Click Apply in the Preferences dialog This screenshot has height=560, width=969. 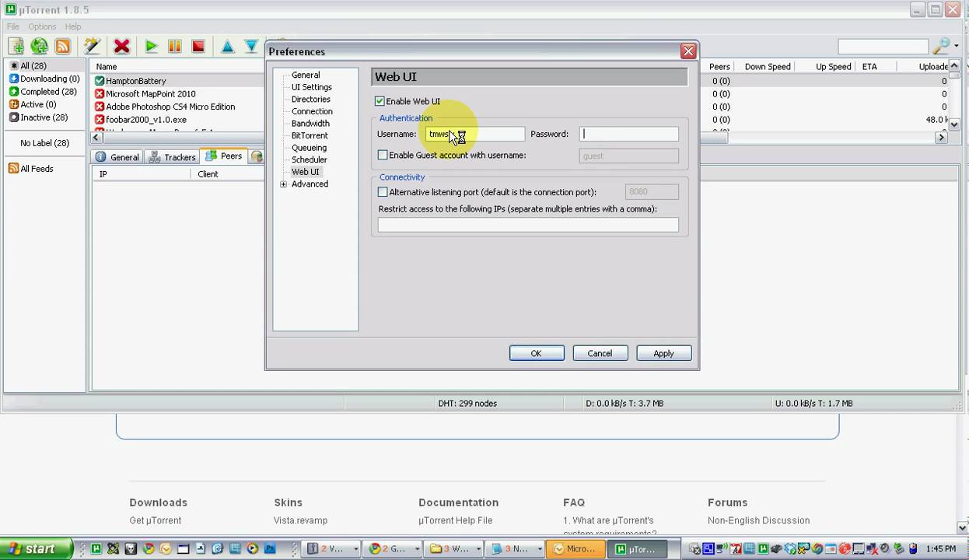tap(663, 353)
